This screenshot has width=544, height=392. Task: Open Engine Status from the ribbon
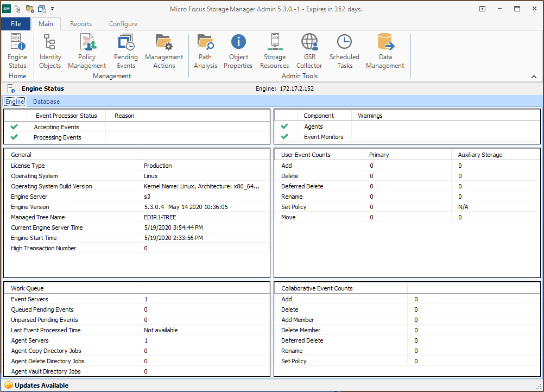click(17, 51)
